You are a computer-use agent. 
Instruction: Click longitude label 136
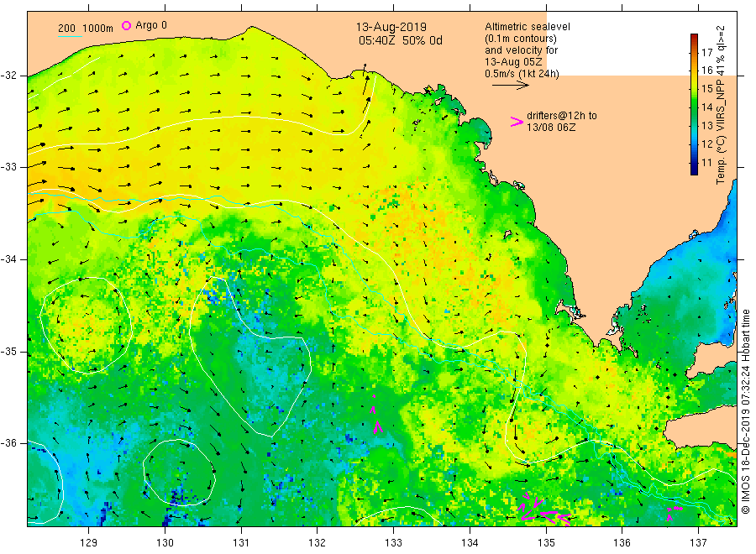point(622,543)
